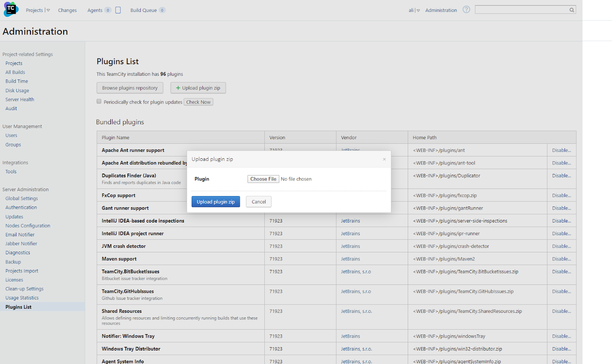Click the plus icon on Upload plugin zip
Image resolution: width=612 pixels, height=364 pixels.
pos(178,88)
